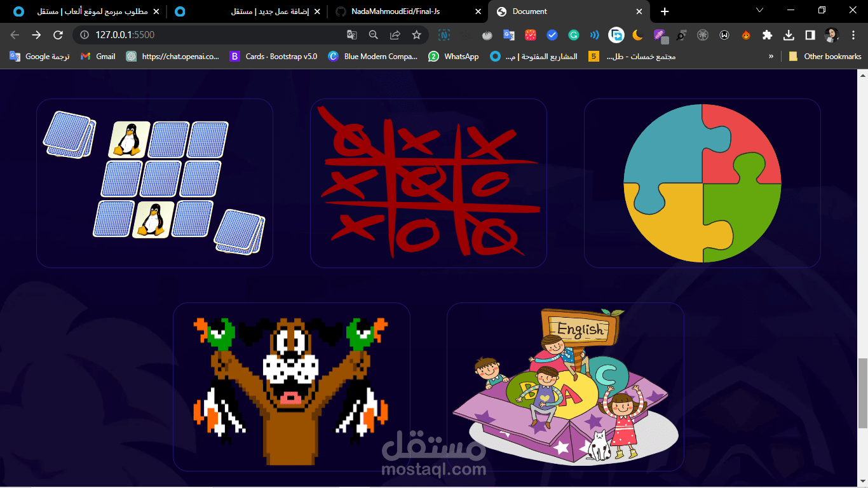Screen dimensions: 868x488
Task: Reload the current page
Action: 58,35
